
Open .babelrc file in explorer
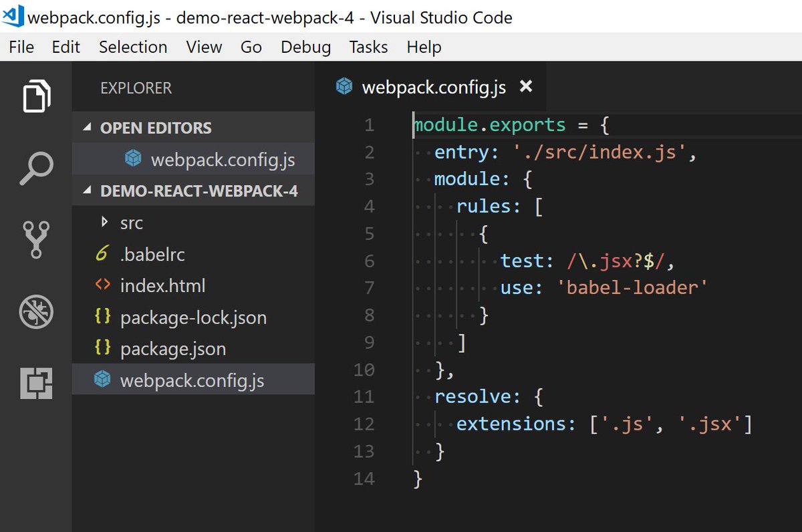pyautogui.click(x=193, y=254)
